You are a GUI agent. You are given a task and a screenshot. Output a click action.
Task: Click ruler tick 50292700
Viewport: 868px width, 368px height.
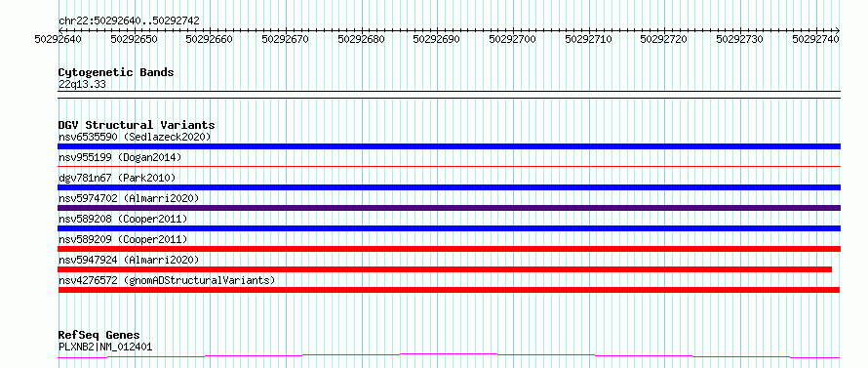coord(513,39)
